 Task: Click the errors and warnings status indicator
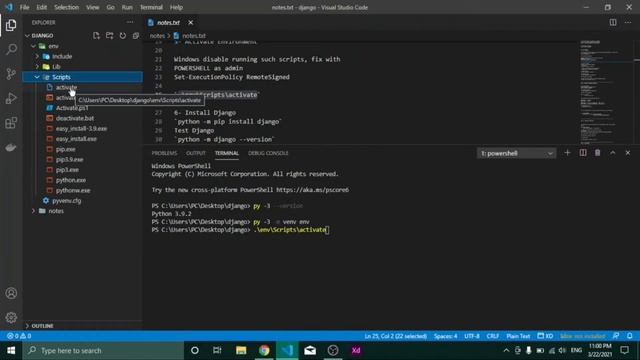point(19,336)
